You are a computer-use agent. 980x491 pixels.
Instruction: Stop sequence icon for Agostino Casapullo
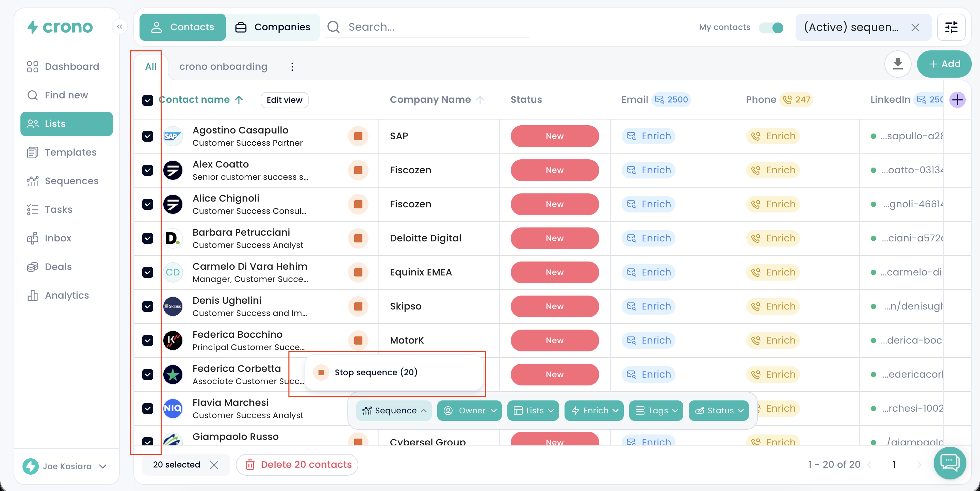[x=358, y=136]
